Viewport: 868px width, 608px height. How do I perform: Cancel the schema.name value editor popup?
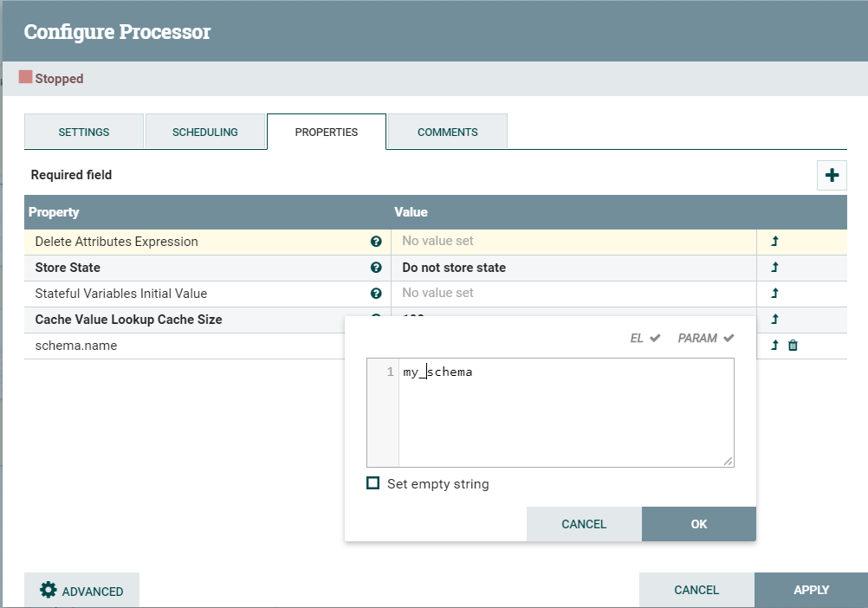(x=584, y=524)
